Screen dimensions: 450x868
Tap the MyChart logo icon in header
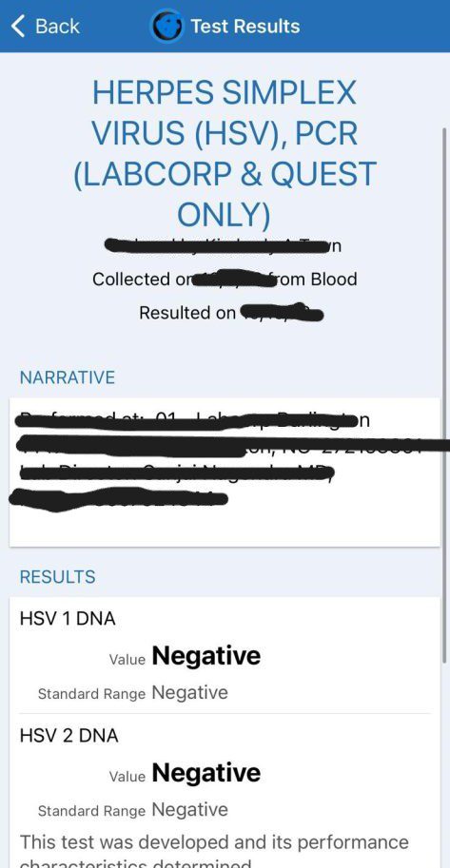[166, 26]
